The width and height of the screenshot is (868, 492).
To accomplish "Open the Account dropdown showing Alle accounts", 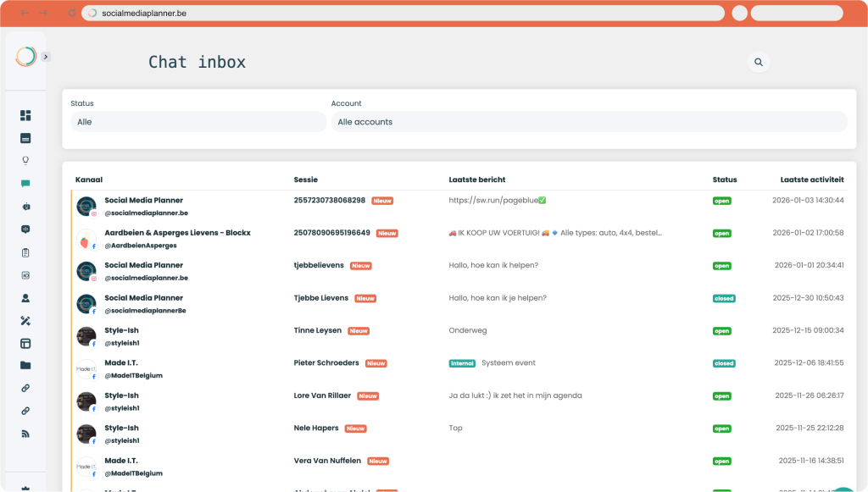I will (588, 122).
